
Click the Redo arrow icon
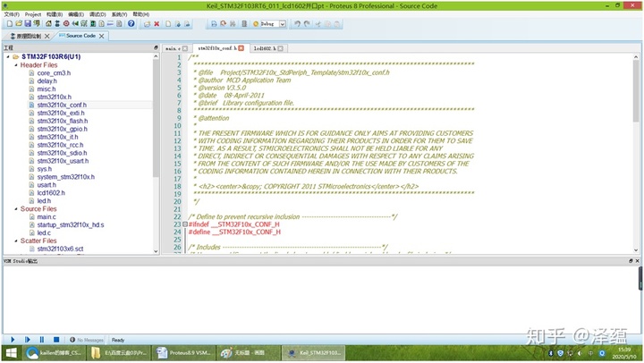(x=307, y=24)
